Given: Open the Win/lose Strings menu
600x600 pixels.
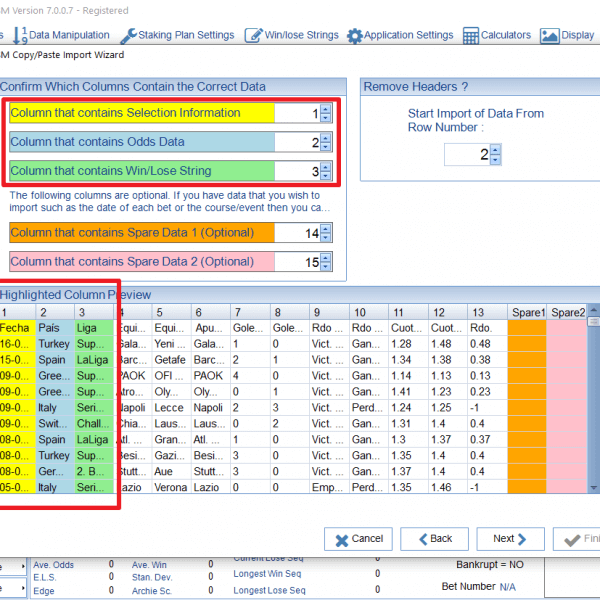Looking at the screenshot, I should click(292, 35).
